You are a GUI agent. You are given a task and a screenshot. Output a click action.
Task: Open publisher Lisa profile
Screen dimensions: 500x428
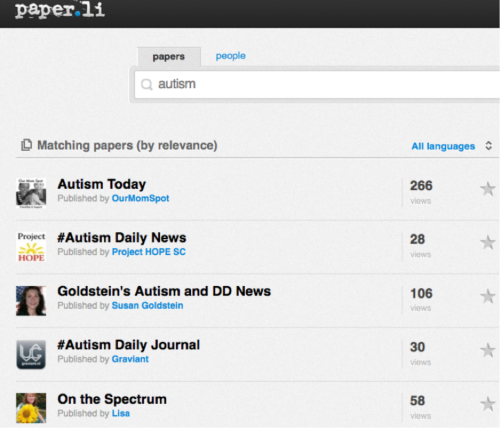click(121, 414)
